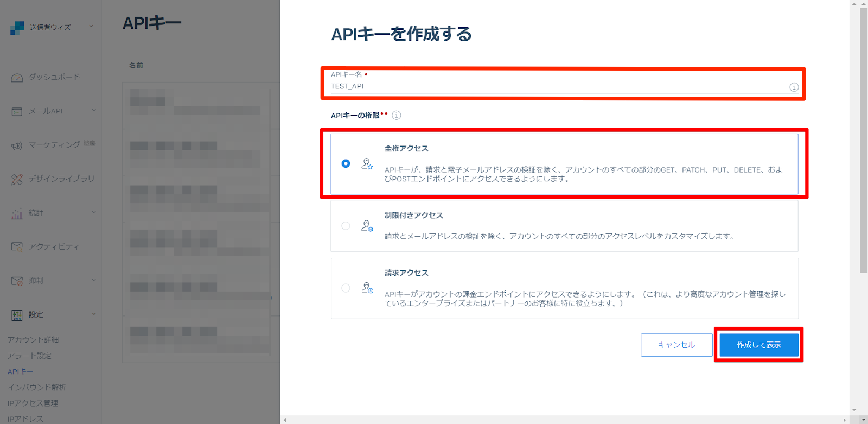Open アカウント詳細 in settings submenu
Screen dimensions: 868x424
[x=33, y=340]
